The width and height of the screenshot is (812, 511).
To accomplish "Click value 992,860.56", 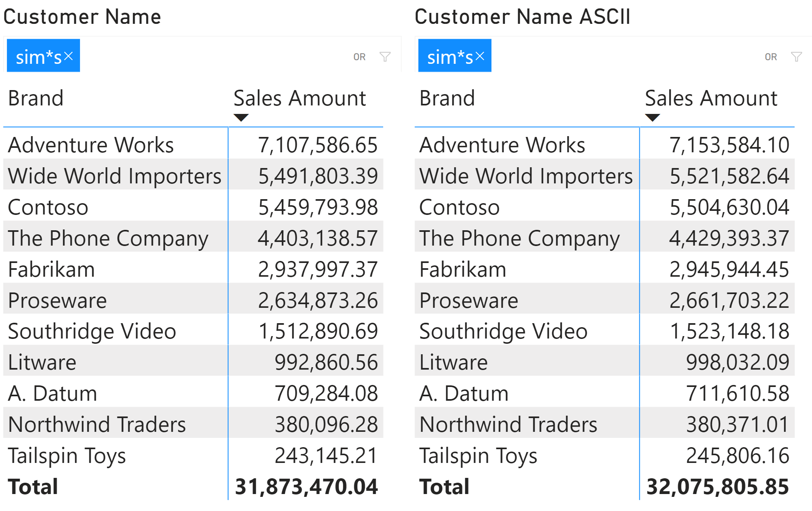I will (327, 362).
